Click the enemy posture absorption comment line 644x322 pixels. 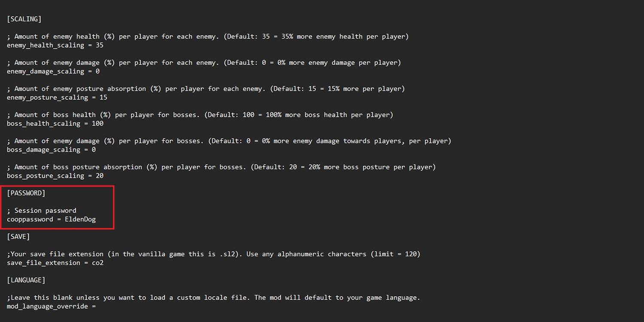(x=206, y=89)
